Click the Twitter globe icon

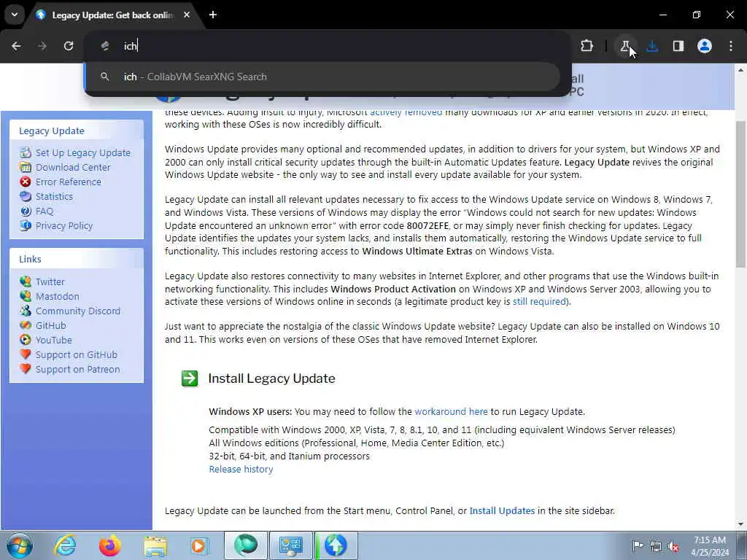coord(26,281)
